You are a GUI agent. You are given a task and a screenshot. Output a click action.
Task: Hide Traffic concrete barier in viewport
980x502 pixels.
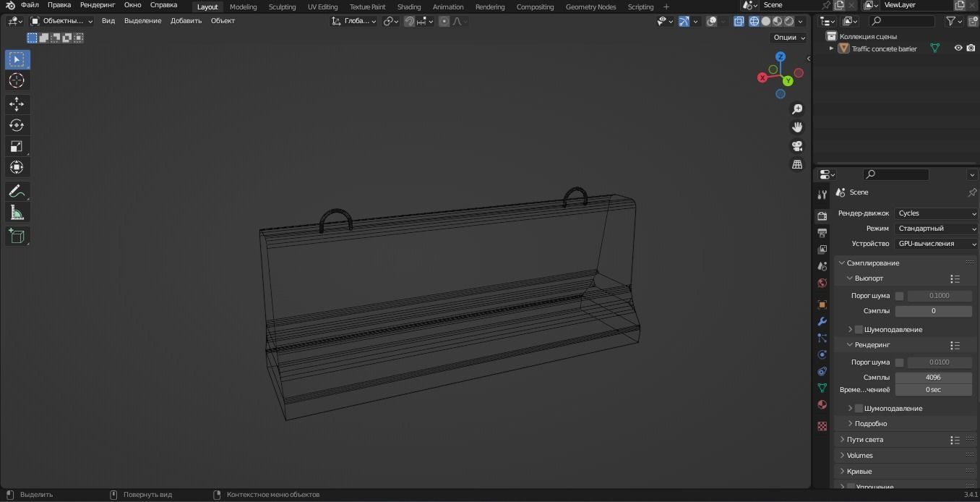958,48
